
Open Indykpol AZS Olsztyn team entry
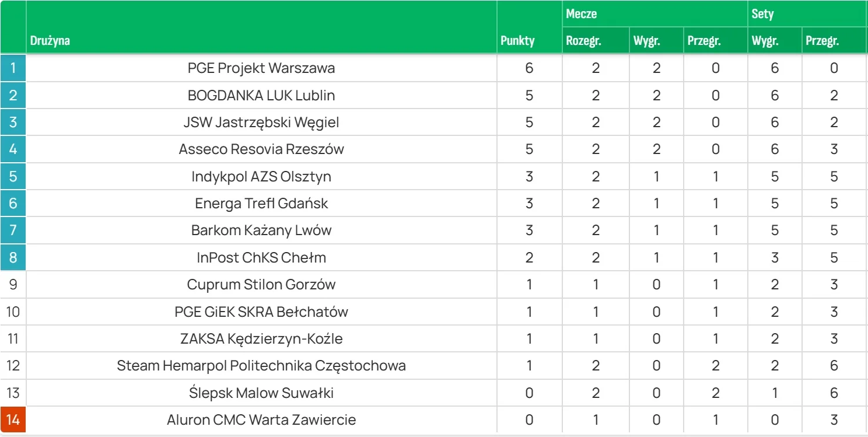coord(261,176)
